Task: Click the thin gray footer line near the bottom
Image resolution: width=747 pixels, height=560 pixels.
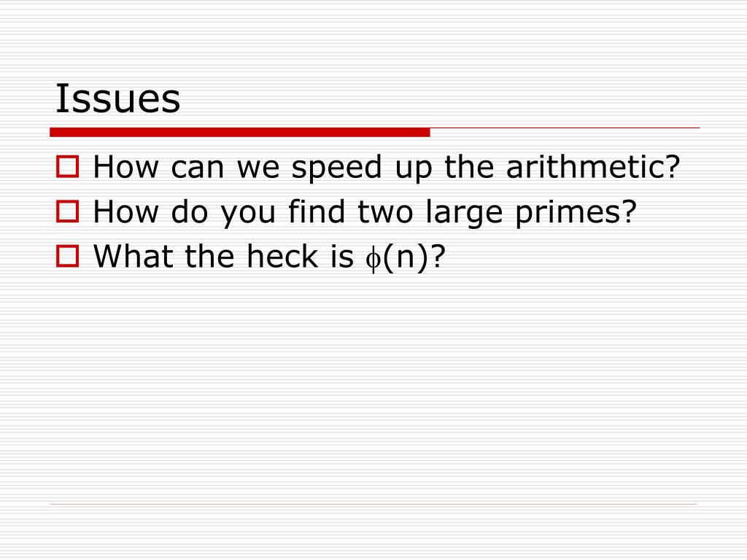Action: tap(373, 504)
